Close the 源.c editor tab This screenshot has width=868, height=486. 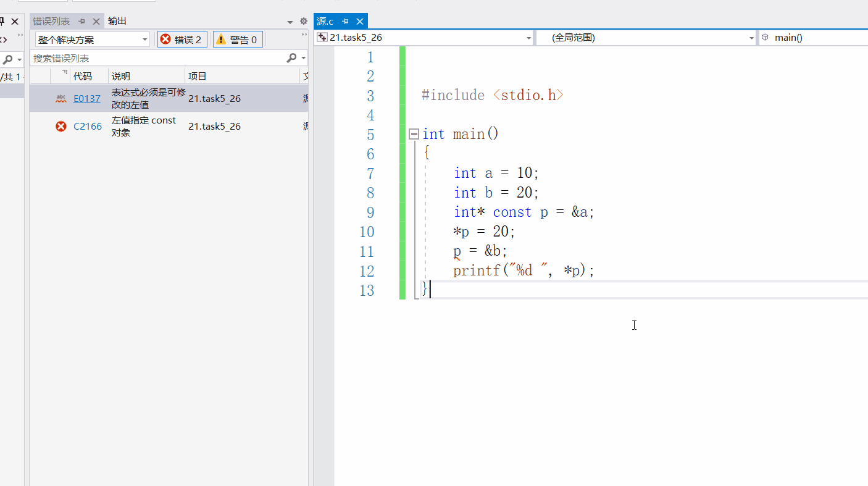click(x=361, y=21)
